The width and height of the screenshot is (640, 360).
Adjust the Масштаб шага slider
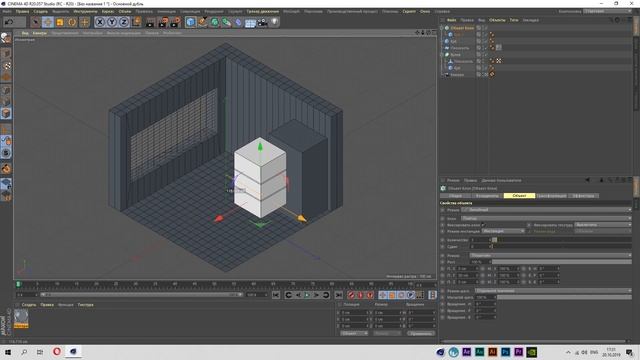(x=564, y=298)
